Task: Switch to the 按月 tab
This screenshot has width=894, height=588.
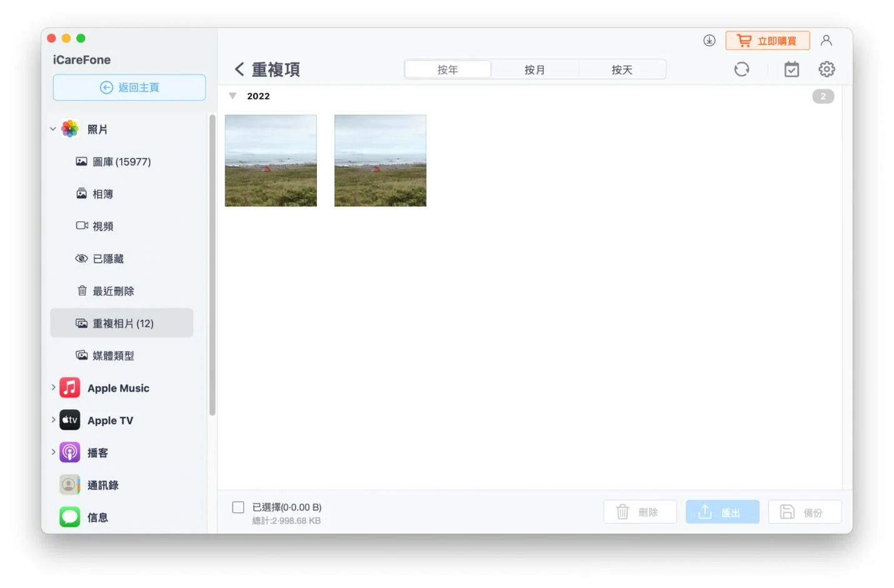Action: point(535,69)
